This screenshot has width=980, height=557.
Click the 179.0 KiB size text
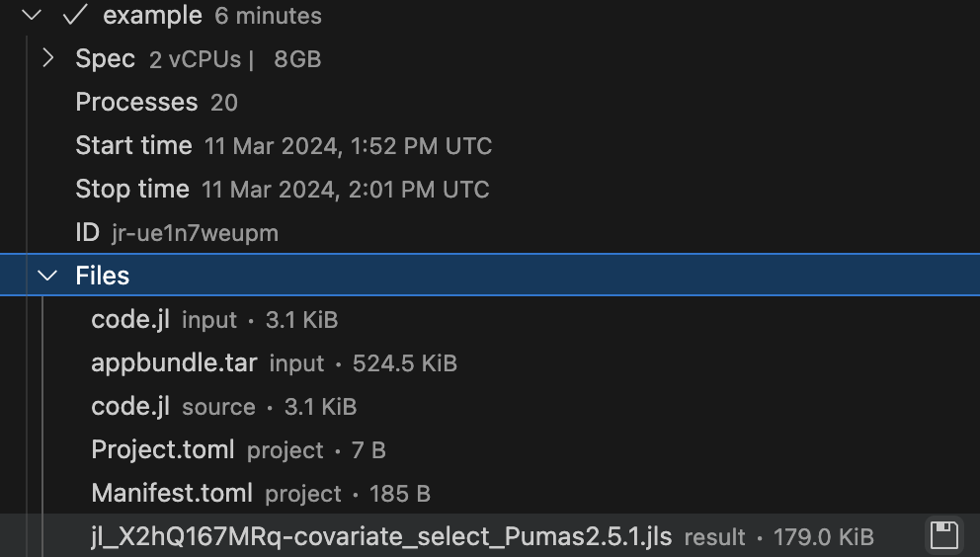pyautogui.click(x=824, y=537)
